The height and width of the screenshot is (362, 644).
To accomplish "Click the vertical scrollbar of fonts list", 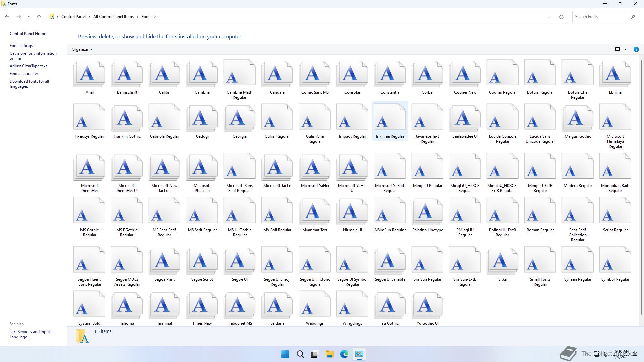I will click(641, 188).
